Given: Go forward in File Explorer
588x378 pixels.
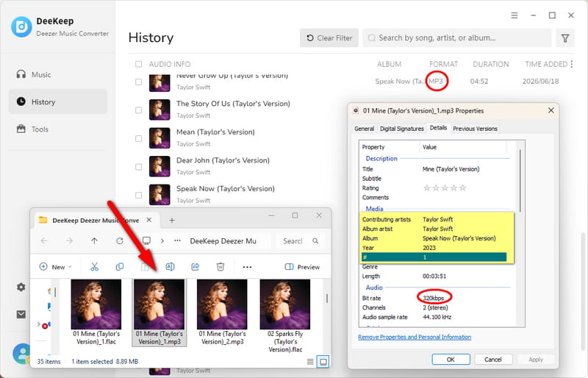Looking at the screenshot, I should (69, 241).
